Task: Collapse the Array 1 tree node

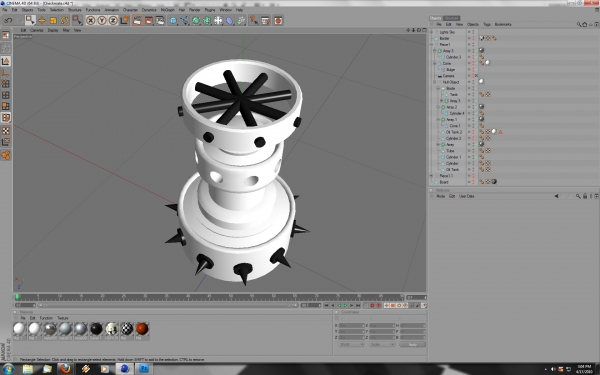Action: [x=438, y=120]
